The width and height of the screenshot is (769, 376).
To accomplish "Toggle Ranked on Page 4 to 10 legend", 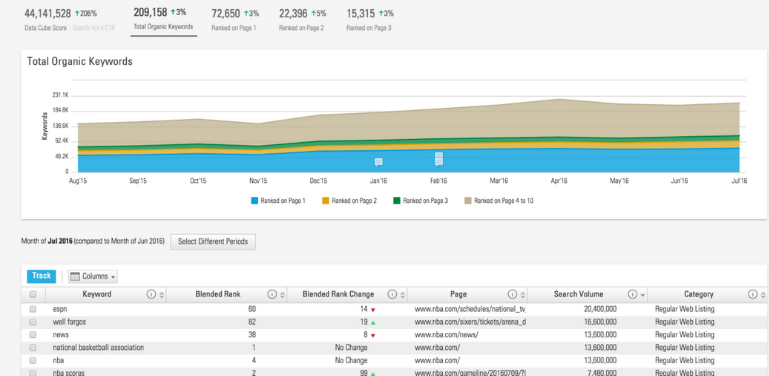I will coord(499,201).
